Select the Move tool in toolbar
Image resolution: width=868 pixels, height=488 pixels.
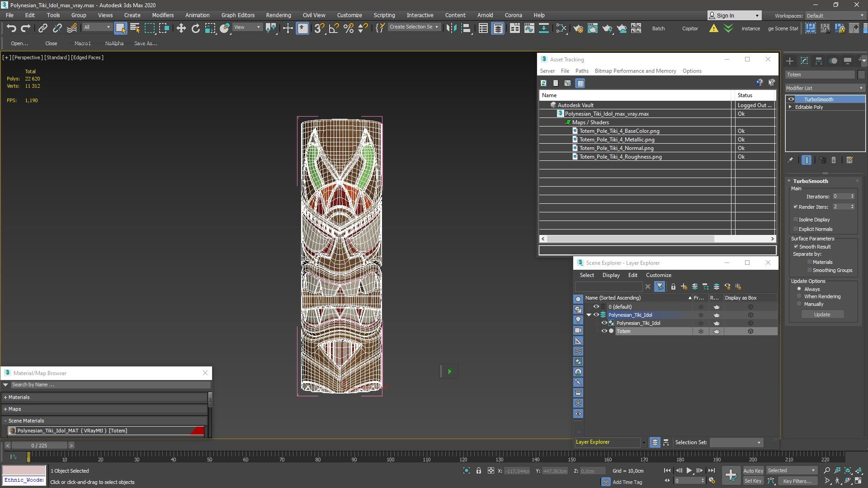(181, 28)
